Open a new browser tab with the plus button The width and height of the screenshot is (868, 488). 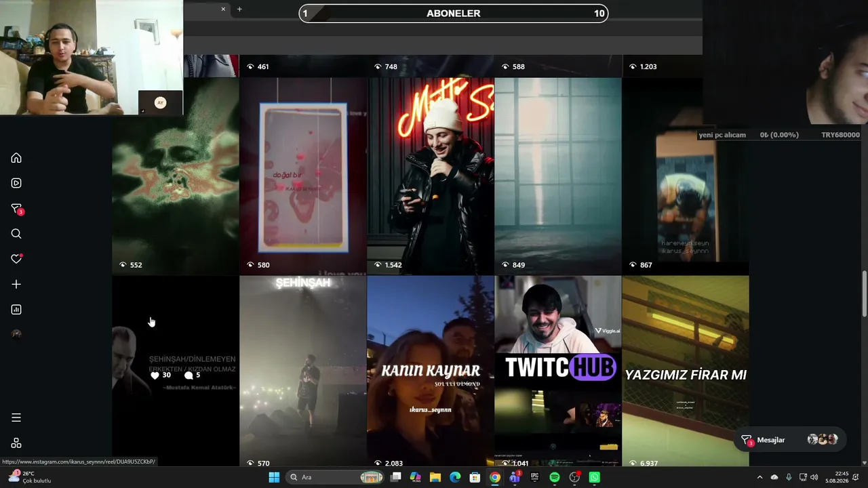239,9
